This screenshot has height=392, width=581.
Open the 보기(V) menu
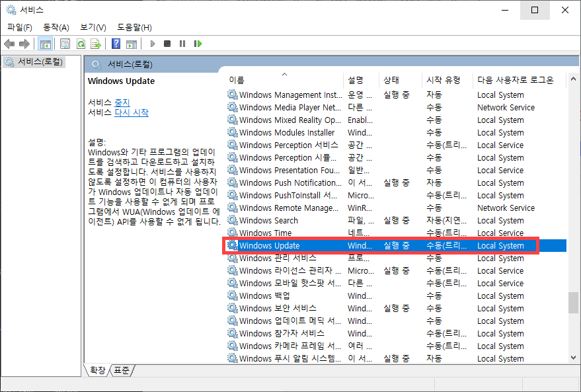pyautogui.click(x=93, y=27)
